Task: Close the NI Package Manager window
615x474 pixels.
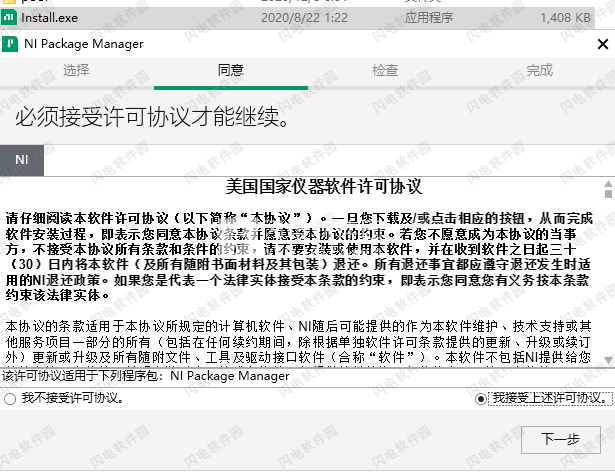Action: click(603, 44)
